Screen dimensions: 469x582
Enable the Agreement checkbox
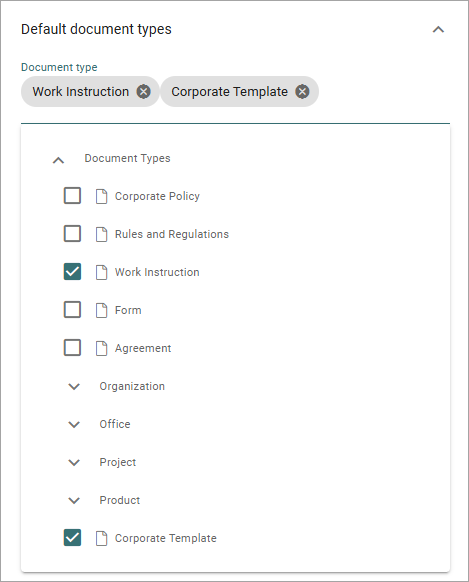(x=72, y=348)
